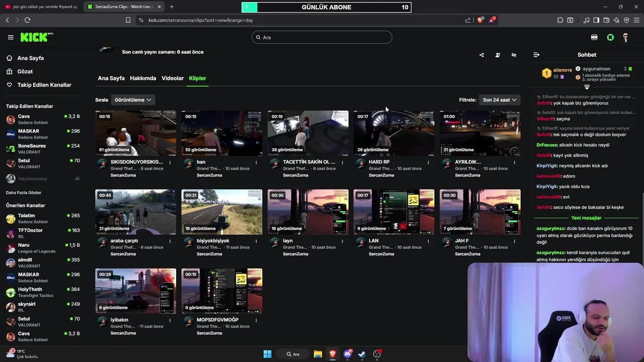Open the clips camera icon in header
The height and width of the screenshot is (362, 644).
[594, 37]
